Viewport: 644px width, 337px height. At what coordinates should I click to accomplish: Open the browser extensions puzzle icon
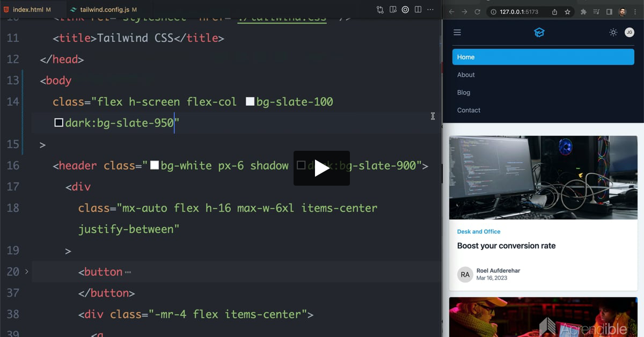583,12
